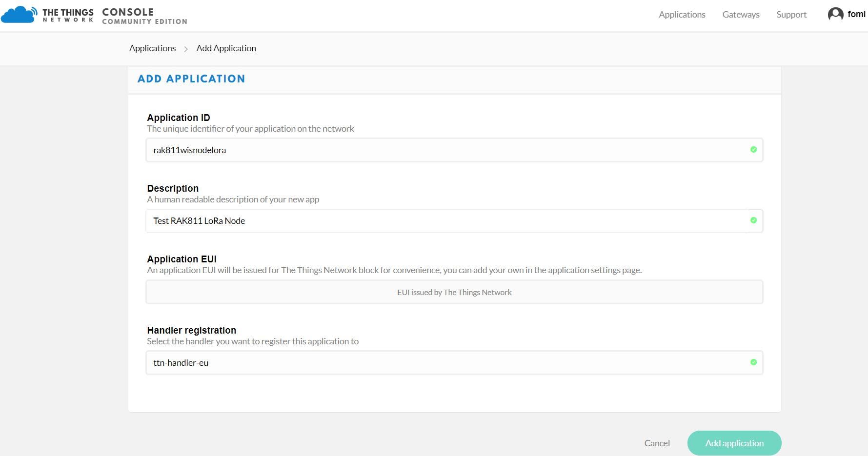Open the fomi account menu
Screen dimensions: 868x456
(847, 14)
